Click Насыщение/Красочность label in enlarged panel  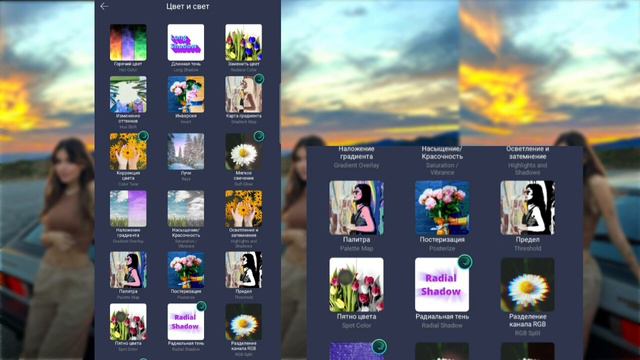(x=442, y=153)
